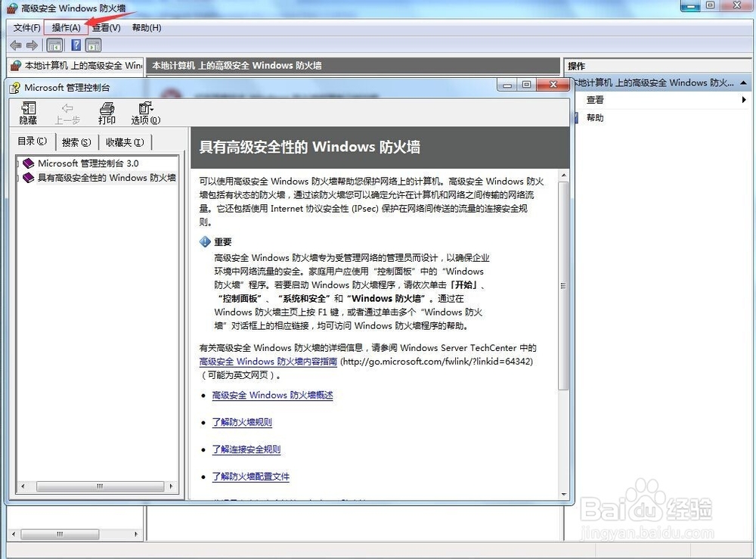
Task: Click the help window title bar icon
Action: [x=15, y=88]
